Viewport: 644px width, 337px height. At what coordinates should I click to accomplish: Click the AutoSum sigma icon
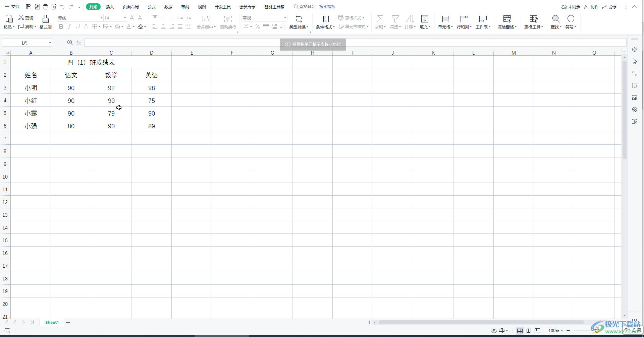click(380, 19)
